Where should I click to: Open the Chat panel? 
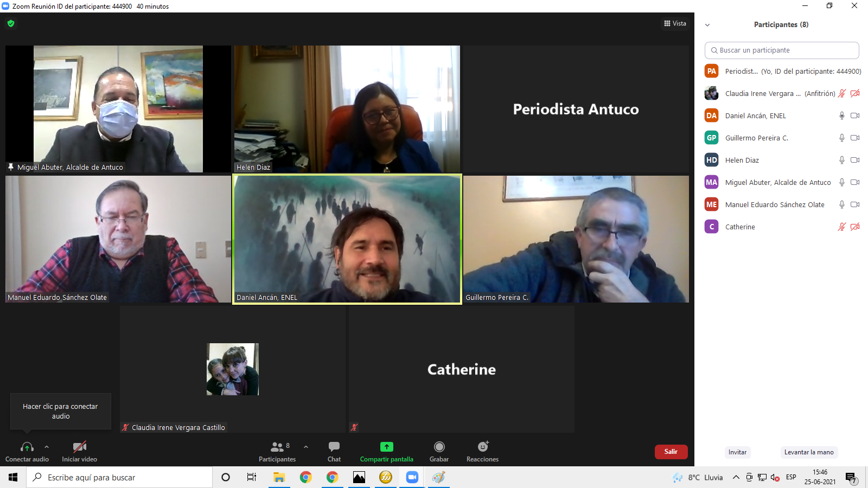point(334,451)
